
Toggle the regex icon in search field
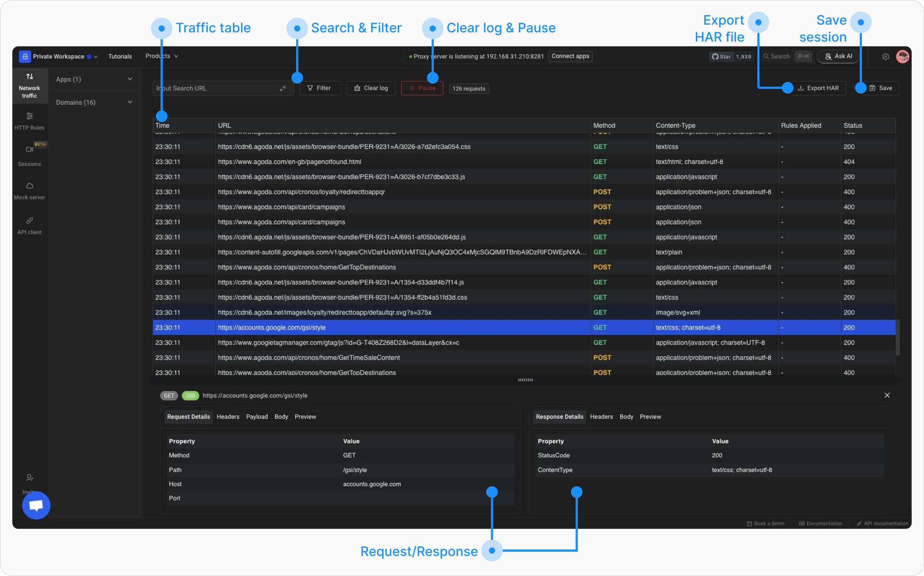283,88
